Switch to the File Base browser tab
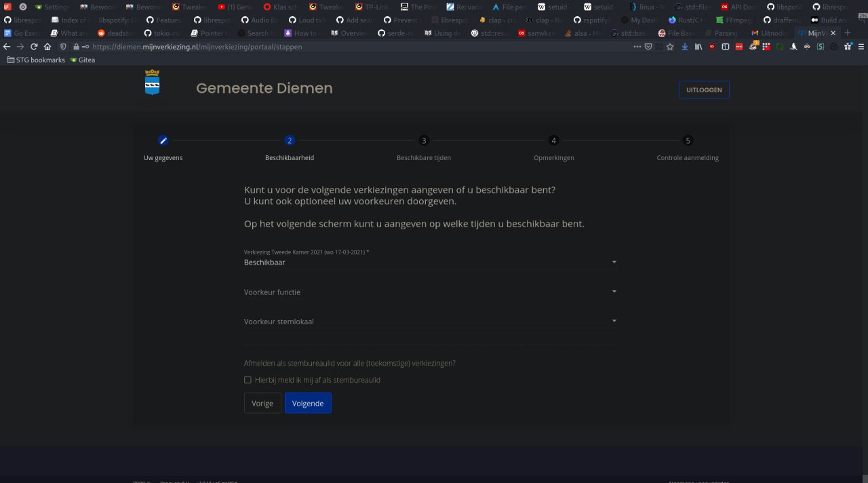Viewport: 868px width, 483px height. point(677,33)
